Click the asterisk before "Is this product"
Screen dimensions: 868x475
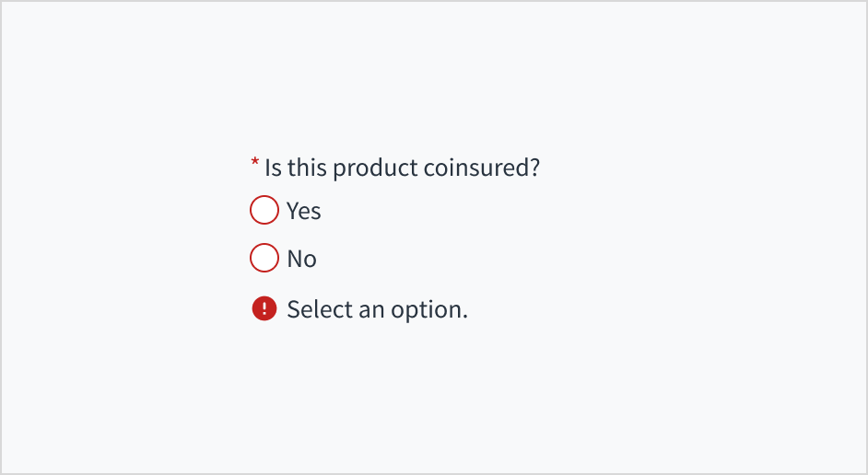pyautogui.click(x=255, y=164)
